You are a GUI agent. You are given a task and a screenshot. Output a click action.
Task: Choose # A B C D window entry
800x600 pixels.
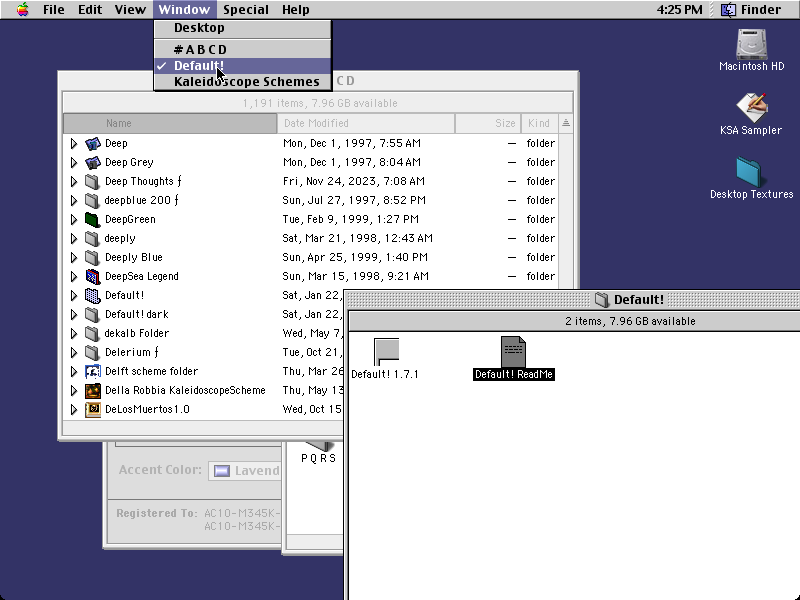point(242,49)
